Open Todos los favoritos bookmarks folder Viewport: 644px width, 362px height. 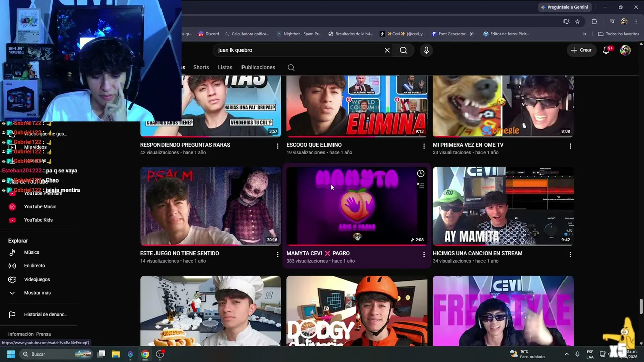(x=618, y=34)
